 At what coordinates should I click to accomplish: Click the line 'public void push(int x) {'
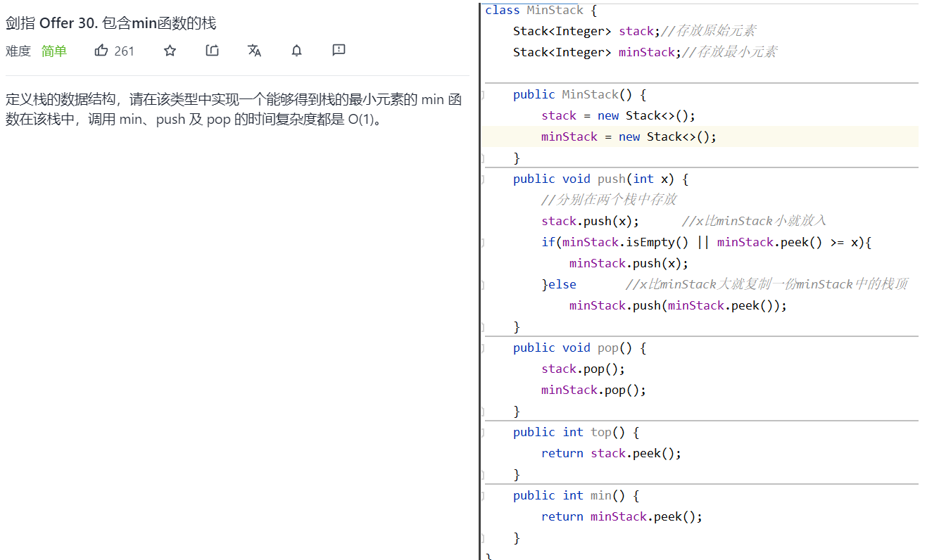click(x=601, y=179)
